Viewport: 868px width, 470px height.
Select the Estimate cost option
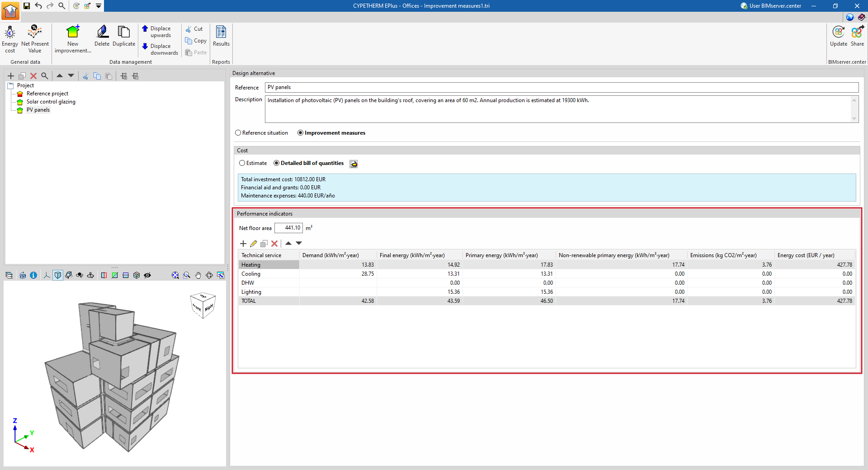pyautogui.click(x=242, y=163)
